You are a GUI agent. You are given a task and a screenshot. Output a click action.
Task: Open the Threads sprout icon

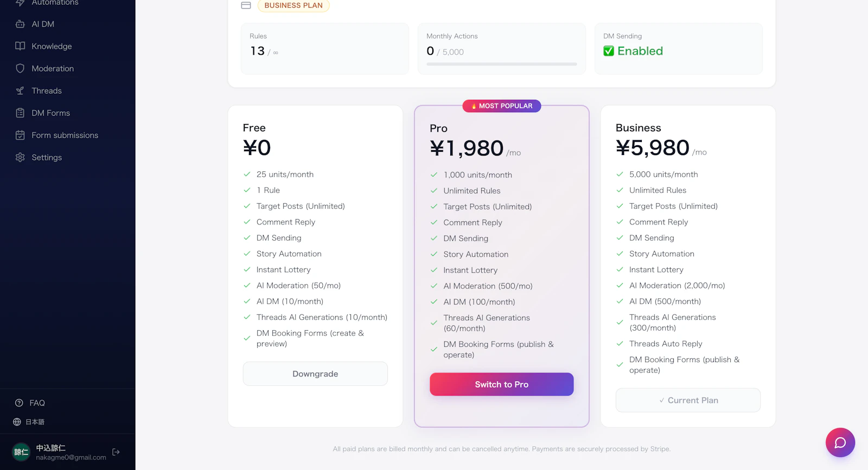[x=20, y=91]
